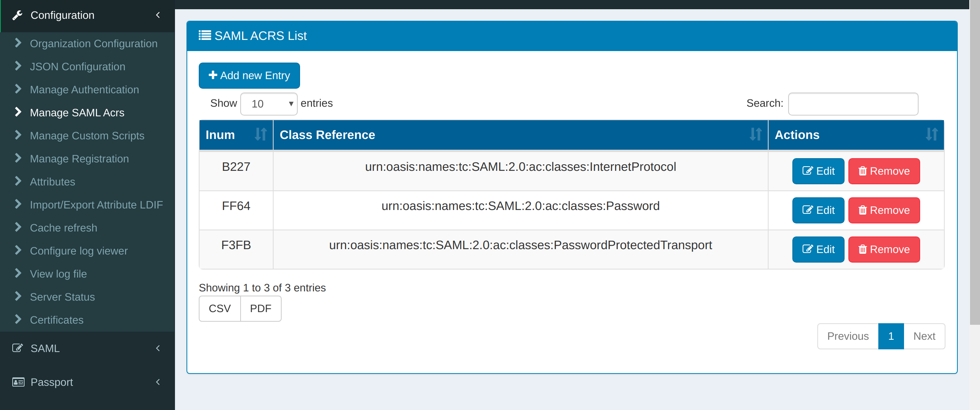This screenshot has height=410, width=980.
Task: Open Manage Custom Scripts menu item
Action: tap(87, 136)
